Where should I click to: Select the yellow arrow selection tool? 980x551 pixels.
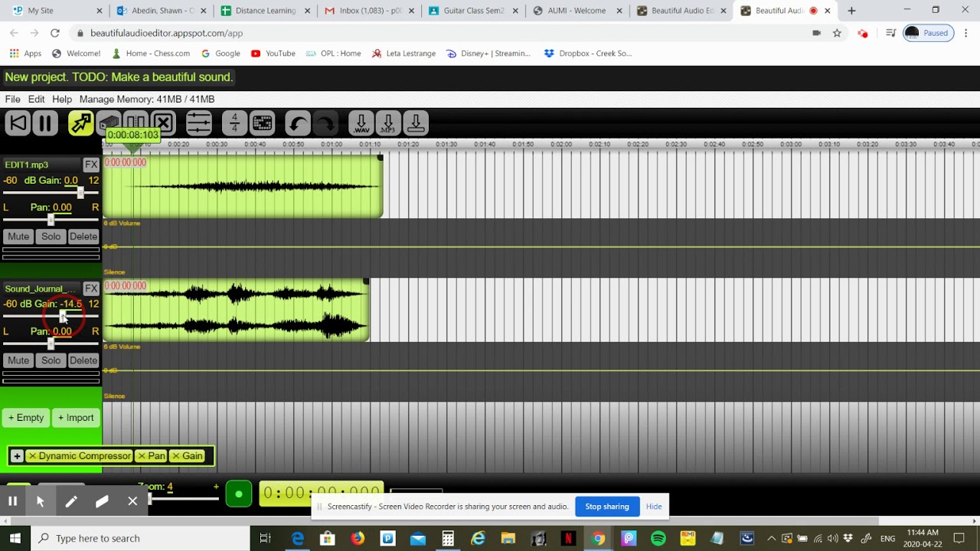point(80,123)
